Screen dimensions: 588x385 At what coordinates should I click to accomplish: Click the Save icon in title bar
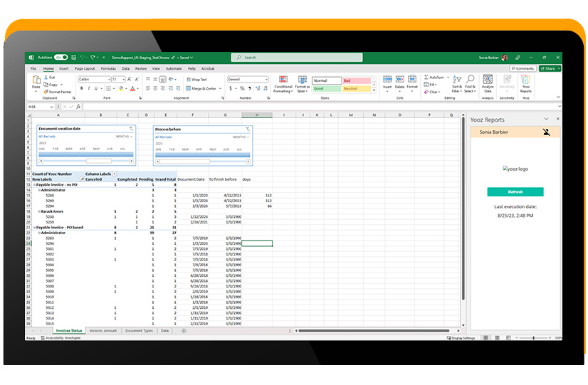[73, 58]
